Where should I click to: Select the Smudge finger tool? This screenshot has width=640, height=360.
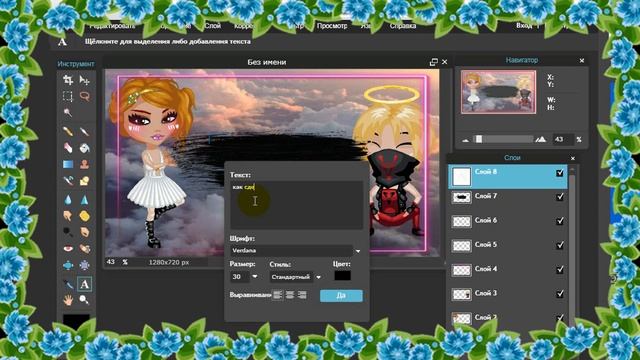68,216
